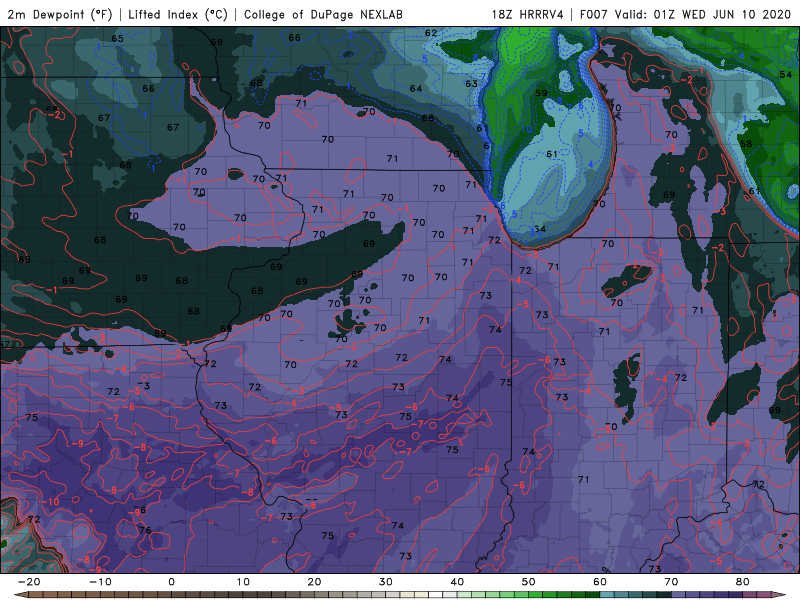Click the -20 label on the color scale
The height and width of the screenshot is (600, 800).
click(x=29, y=582)
